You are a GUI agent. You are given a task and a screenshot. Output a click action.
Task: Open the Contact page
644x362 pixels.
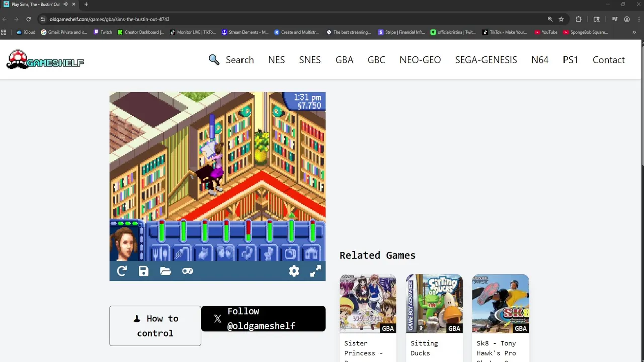(x=609, y=60)
